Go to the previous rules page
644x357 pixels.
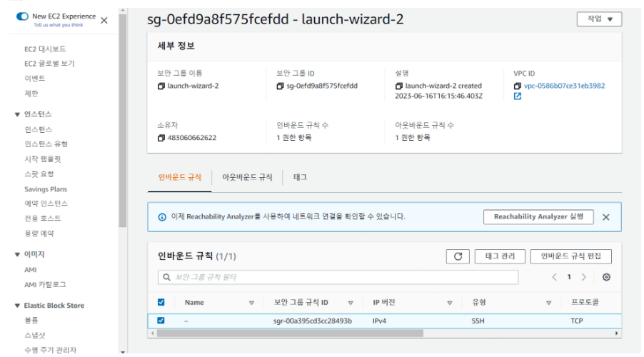554,277
